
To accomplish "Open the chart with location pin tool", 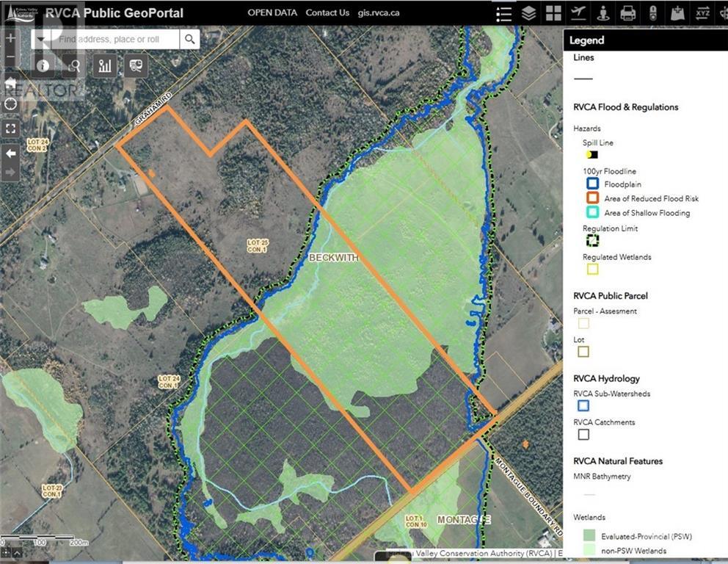I will (x=105, y=65).
